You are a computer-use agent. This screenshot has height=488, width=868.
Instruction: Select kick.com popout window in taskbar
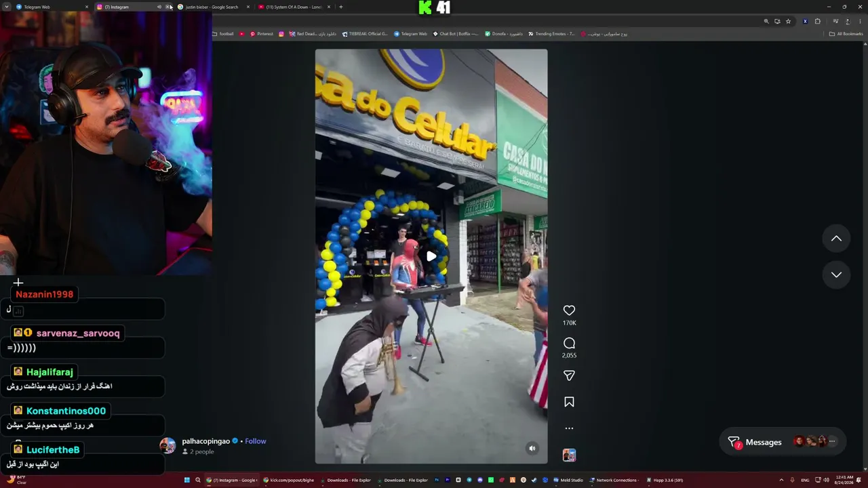289,480
